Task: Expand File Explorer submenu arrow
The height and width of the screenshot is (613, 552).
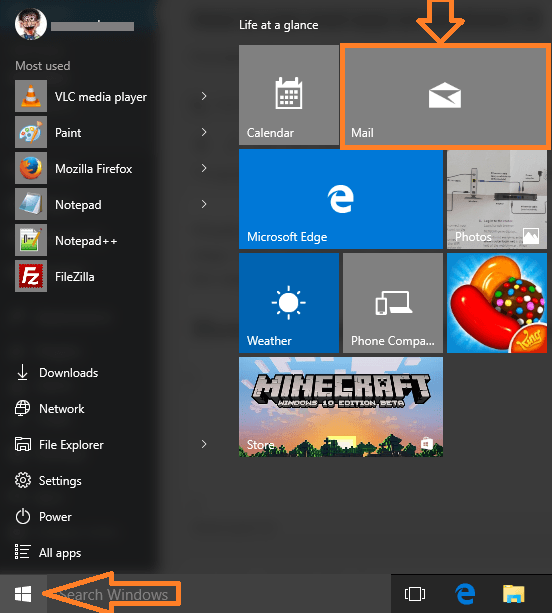Action: (x=204, y=444)
